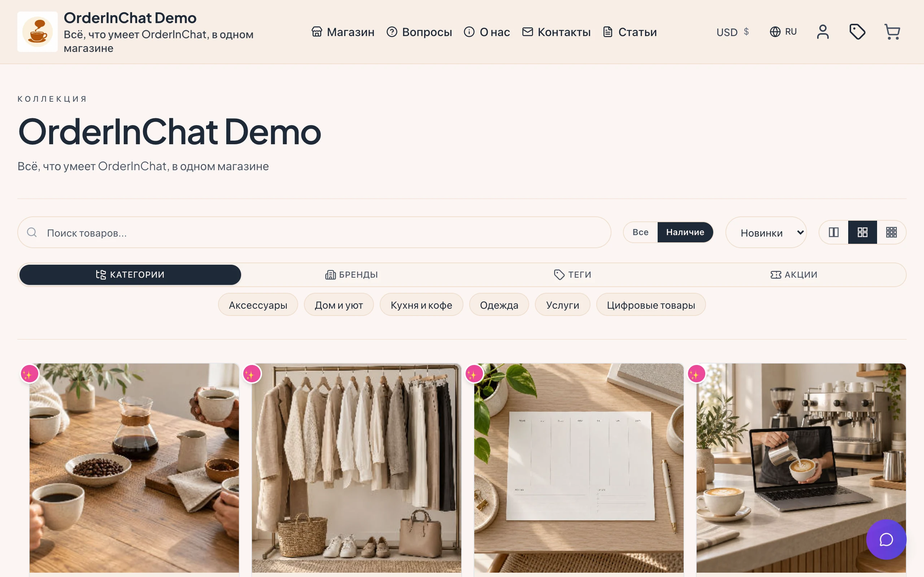The width and height of the screenshot is (924, 577).
Task: Click the user account icon
Action: [823, 32]
